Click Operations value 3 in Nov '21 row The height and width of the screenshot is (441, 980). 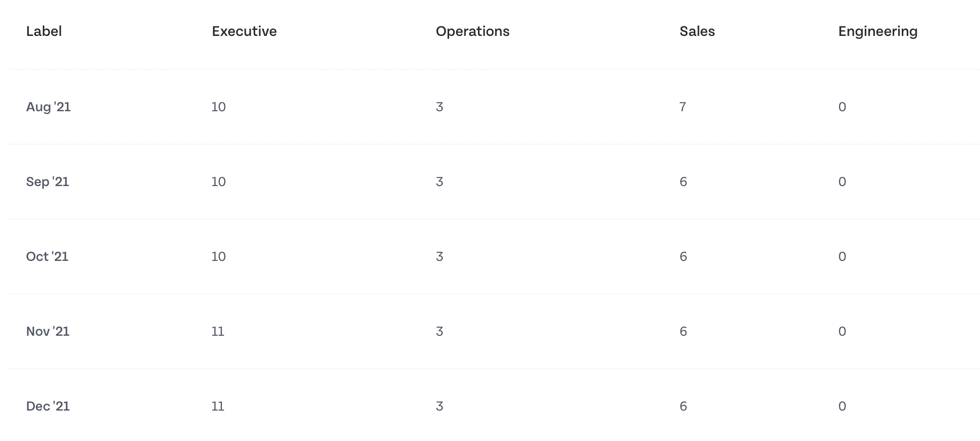[439, 331]
